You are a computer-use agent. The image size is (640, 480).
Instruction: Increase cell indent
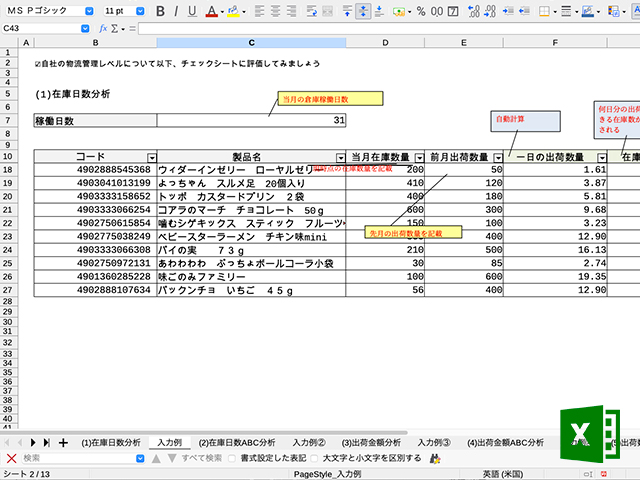tap(508, 11)
